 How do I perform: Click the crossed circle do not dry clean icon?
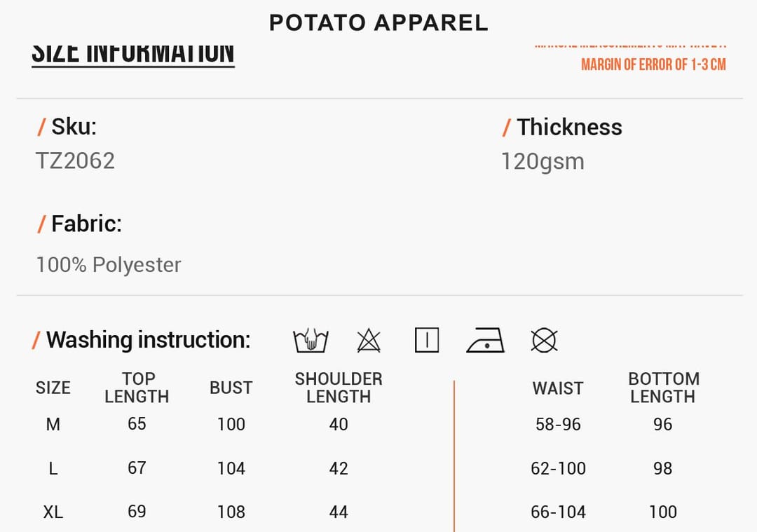[544, 341]
